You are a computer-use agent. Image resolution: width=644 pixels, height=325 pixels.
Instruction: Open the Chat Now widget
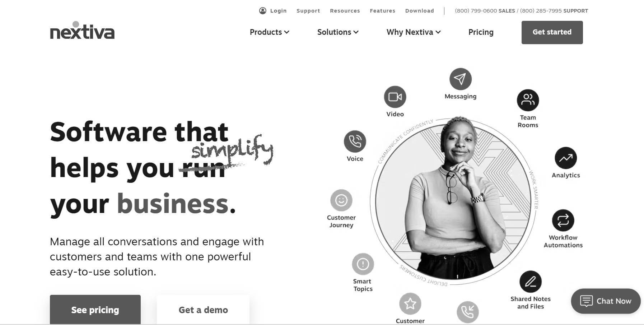click(x=606, y=301)
